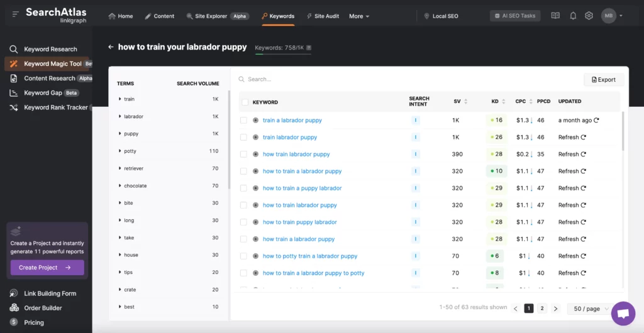Open the chat support bubble

pos(623,314)
